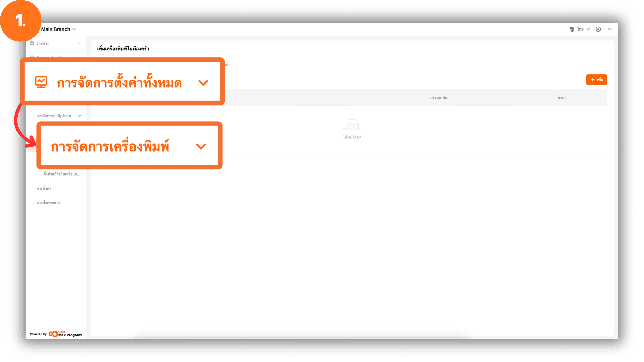Click the รายการ sidebar icon
644x362 pixels.
[x=32, y=43]
